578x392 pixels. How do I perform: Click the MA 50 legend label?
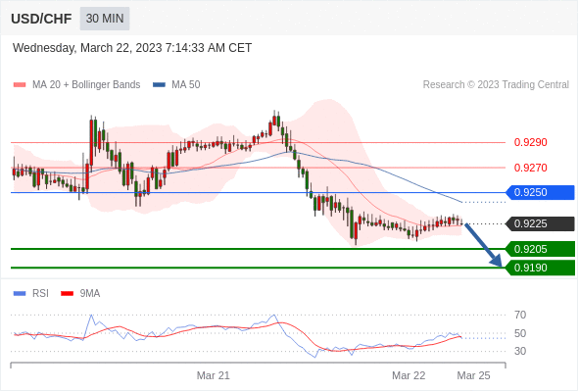click(186, 85)
